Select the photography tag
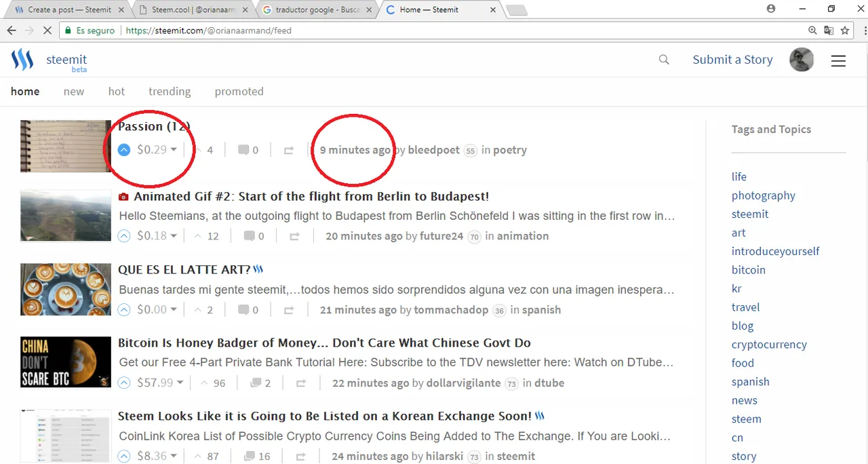This screenshot has height=464, width=868. [763, 195]
